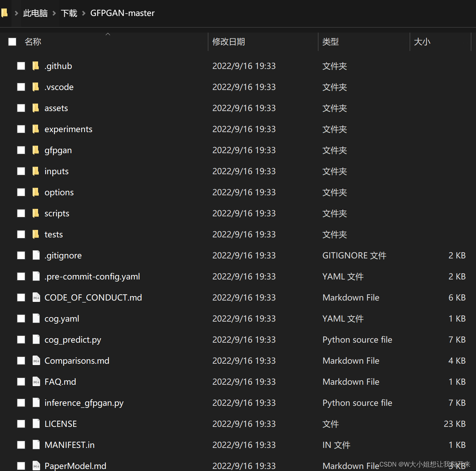Check the .github folder checkbox
Image resolution: width=476 pixels, height=471 pixels.
pos(21,66)
